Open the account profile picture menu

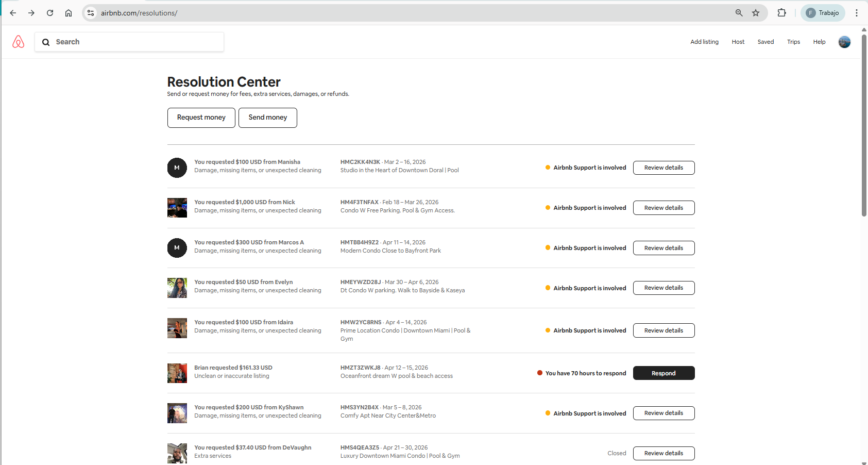pos(844,42)
